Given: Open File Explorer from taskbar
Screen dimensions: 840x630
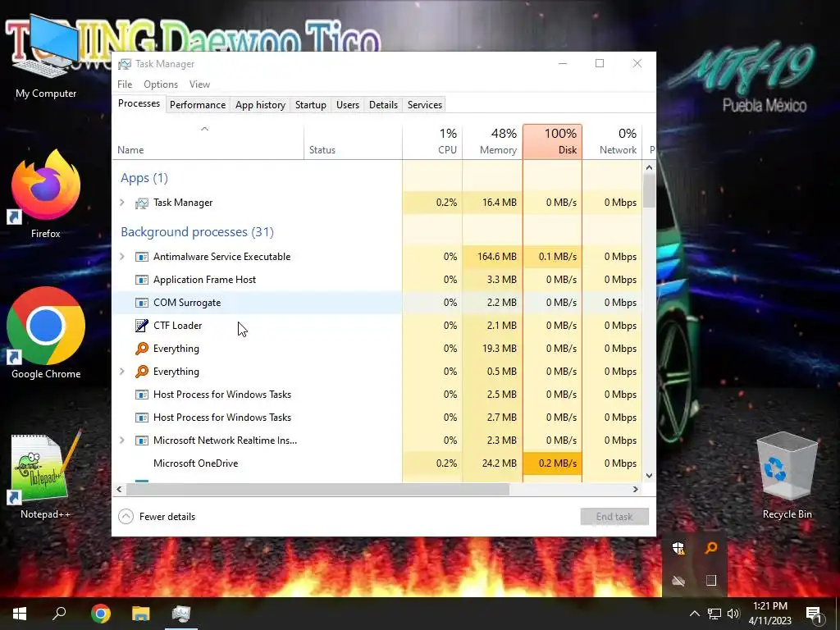Looking at the screenshot, I should [x=141, y=614].
